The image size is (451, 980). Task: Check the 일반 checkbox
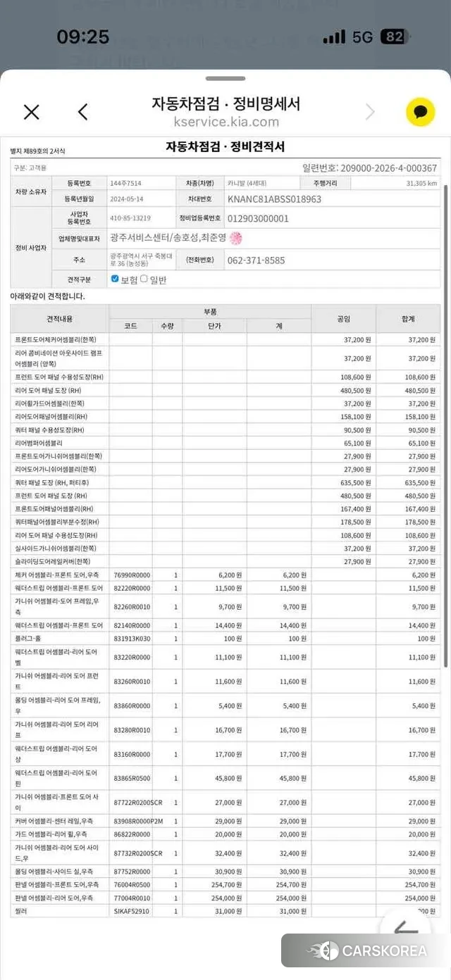tap(144, 279)
